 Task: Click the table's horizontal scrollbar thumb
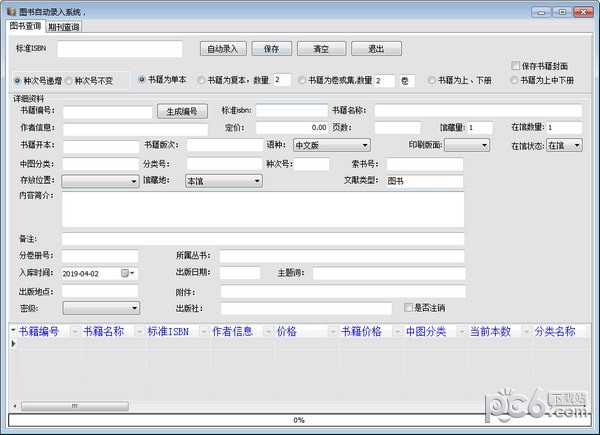tap(75, 406)
